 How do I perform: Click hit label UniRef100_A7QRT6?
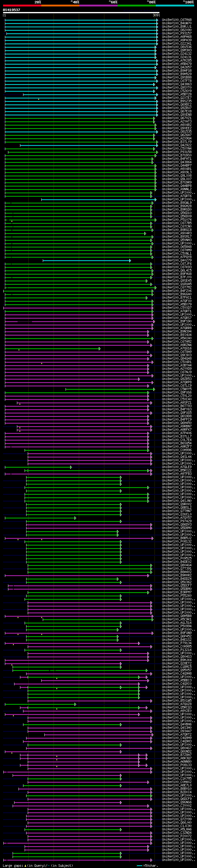pos(177,196)
